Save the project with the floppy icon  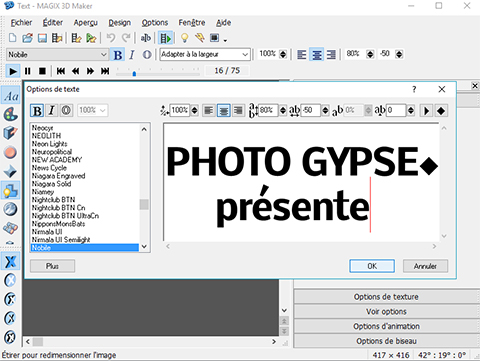[x=42, y=38]
